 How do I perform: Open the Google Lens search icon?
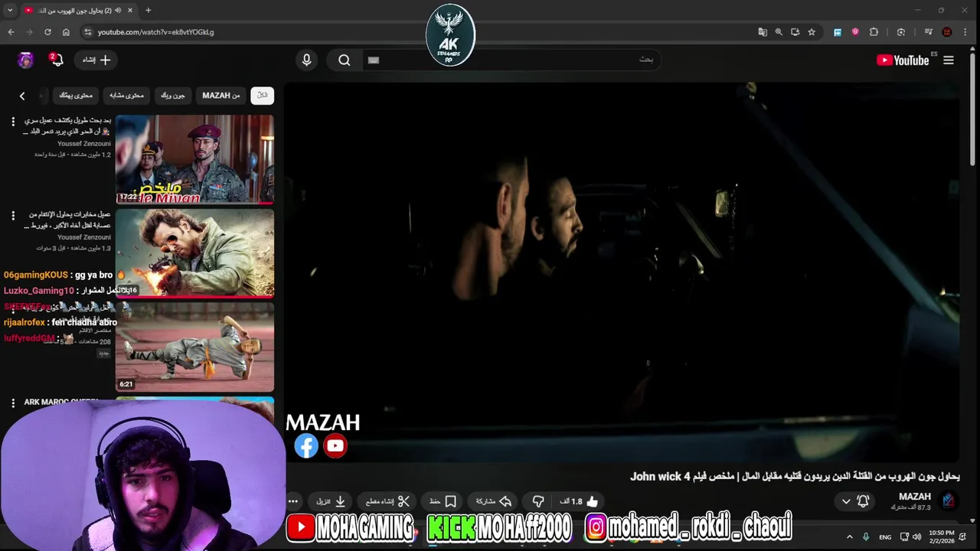pyautogui.click(x=901, y=32)
